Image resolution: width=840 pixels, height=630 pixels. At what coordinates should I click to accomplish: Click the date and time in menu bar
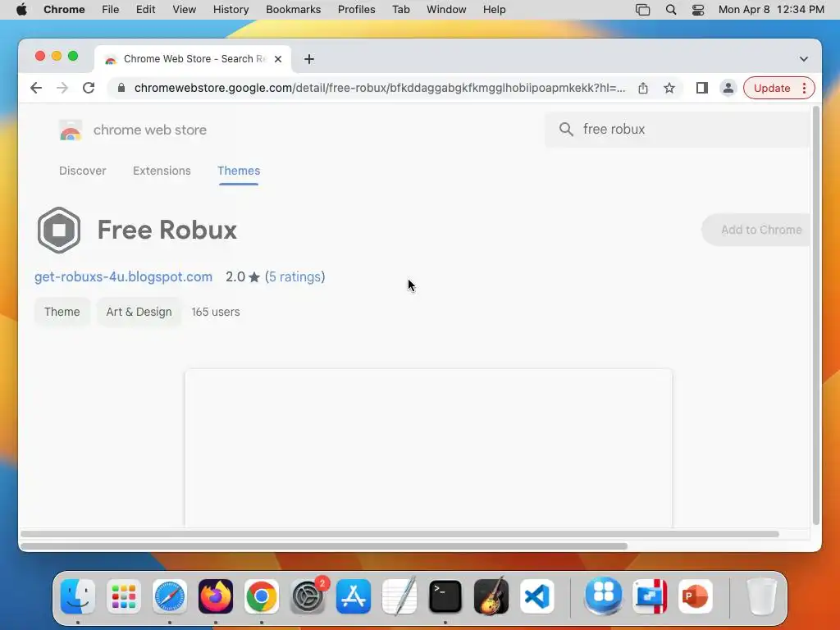coord(771,10)
